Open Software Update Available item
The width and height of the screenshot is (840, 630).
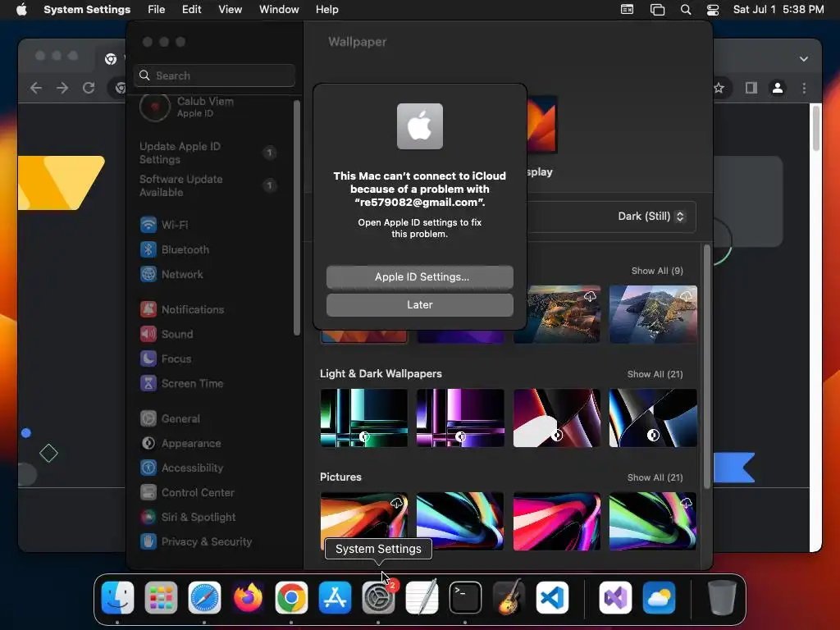[208, 186]
